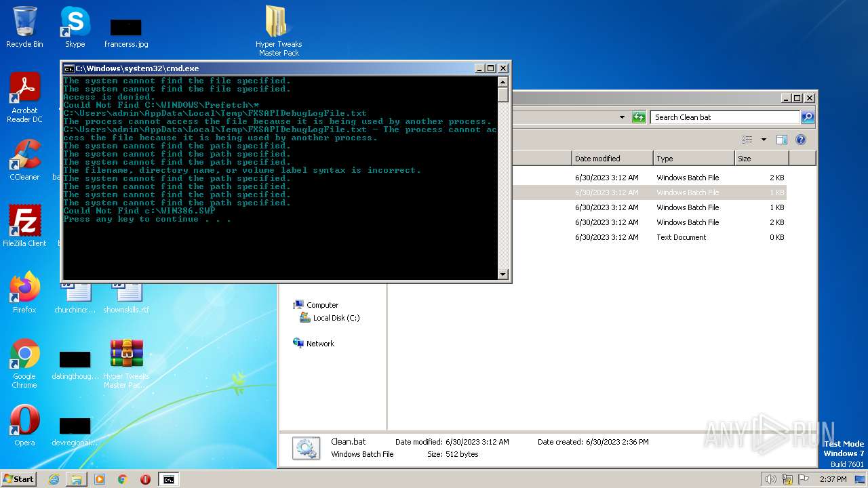Open Local Disk (C:) in navigation pane
868x488 pixels.
click(x=336, y=318)
